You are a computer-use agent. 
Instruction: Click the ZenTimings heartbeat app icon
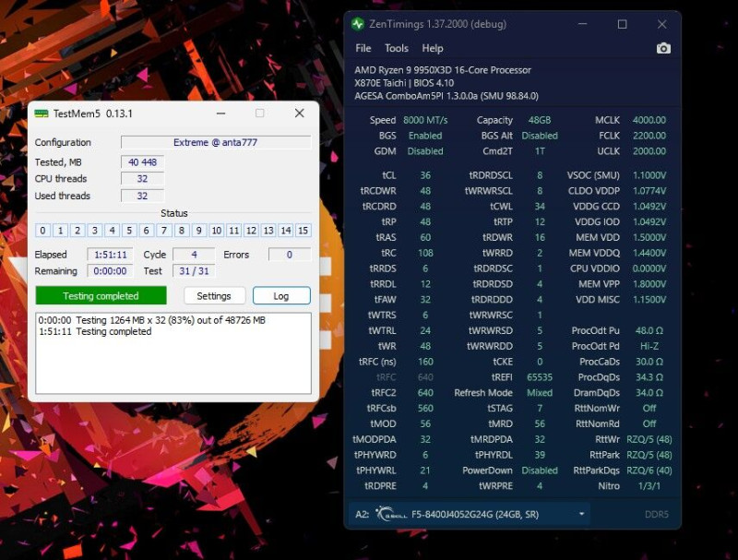pyautogui.click(x=358, y=24)
